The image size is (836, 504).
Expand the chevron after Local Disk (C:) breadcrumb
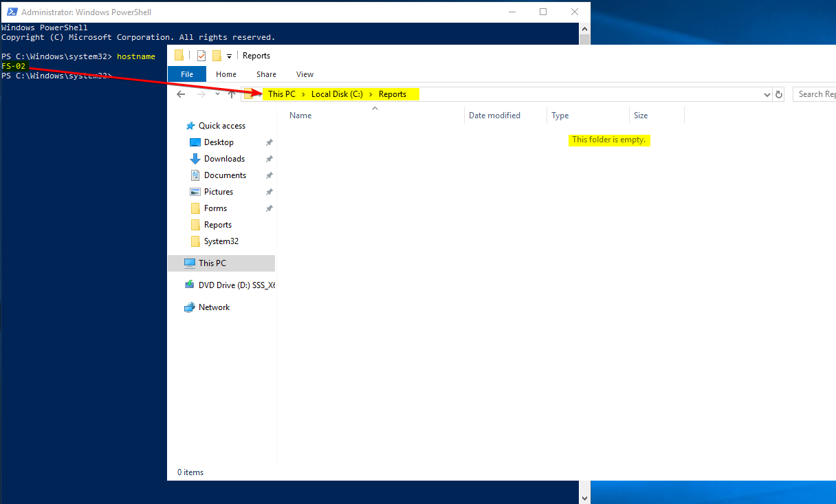[371, 94]
